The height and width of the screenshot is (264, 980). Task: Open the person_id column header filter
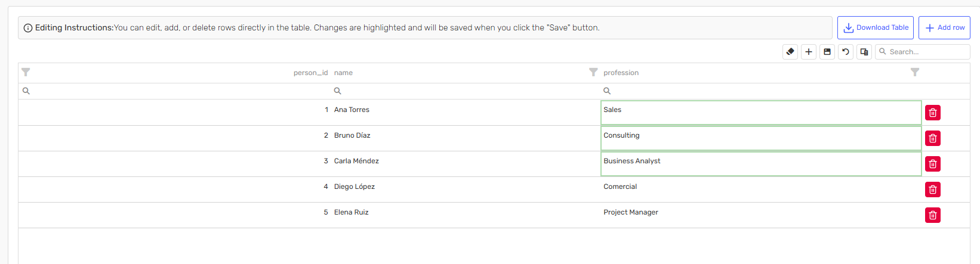coord(26,72)
